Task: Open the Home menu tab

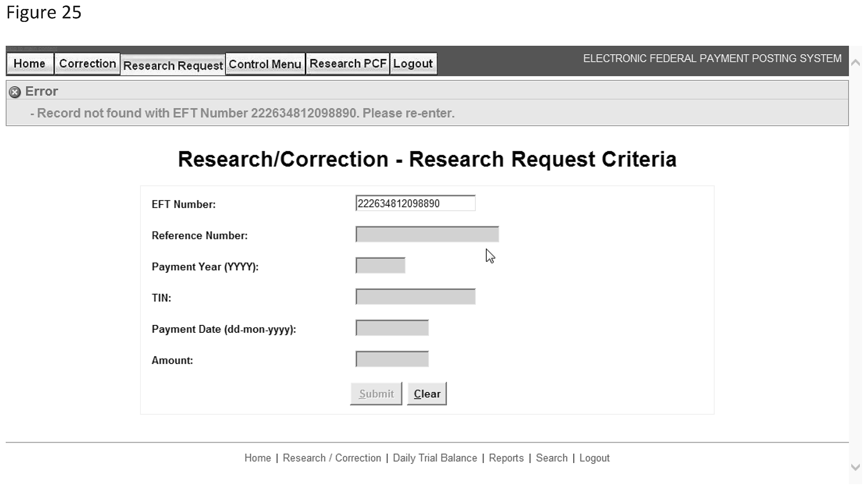Action: [29, 64]
